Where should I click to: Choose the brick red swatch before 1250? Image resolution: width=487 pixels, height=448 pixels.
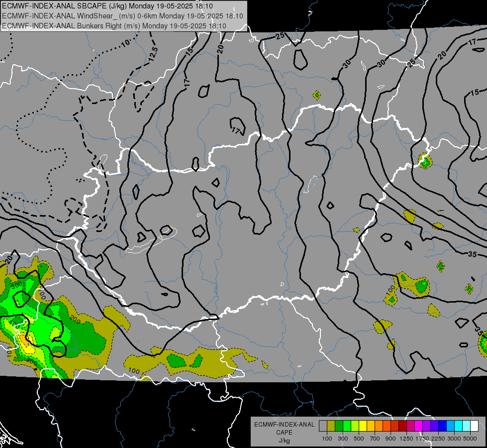tap(395, 426)
